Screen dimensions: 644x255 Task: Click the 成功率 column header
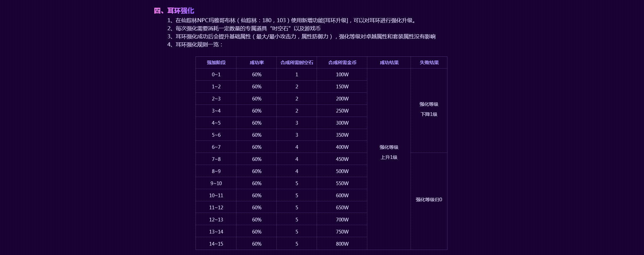click(x=257, y=62)
